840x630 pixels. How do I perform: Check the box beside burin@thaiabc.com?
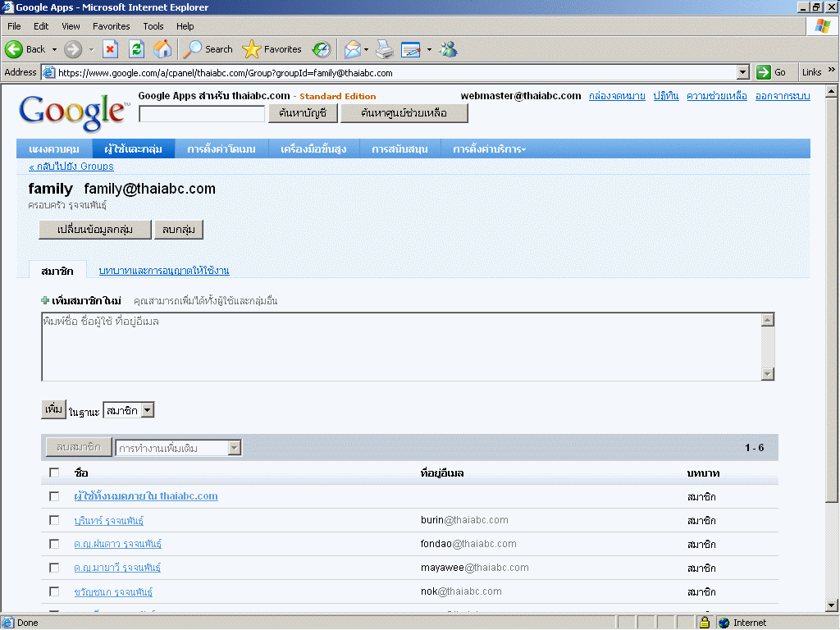pyautogui.click(x=54, y=520)
